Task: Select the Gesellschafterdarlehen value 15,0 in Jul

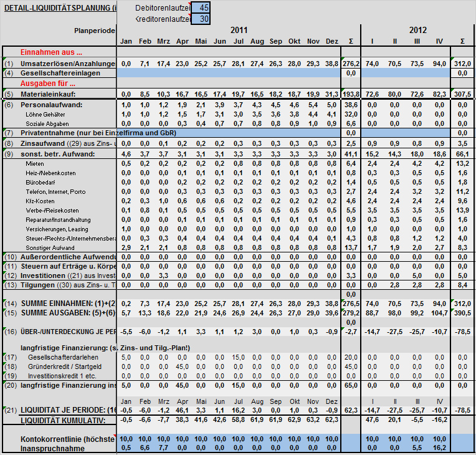Action: tap(238, 357)
